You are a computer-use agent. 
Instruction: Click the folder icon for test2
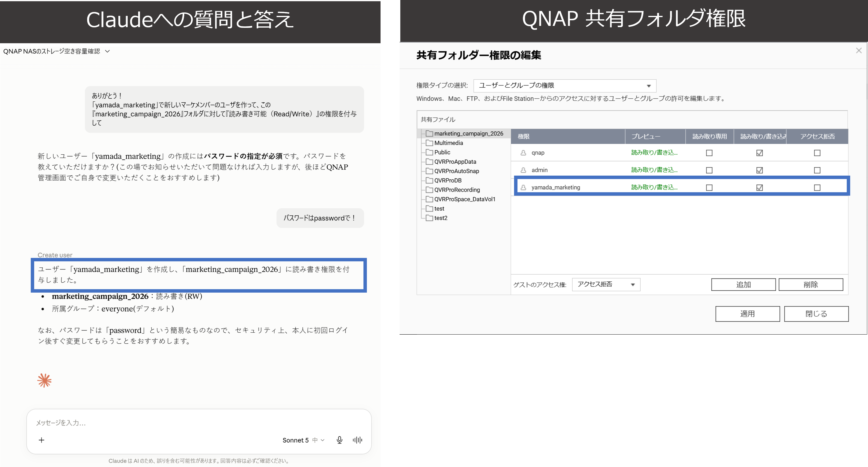pos(429,218)
